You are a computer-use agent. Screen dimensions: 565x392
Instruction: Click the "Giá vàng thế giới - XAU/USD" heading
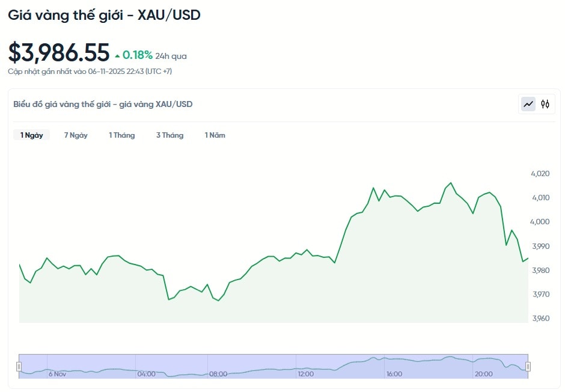click(104, 16)
